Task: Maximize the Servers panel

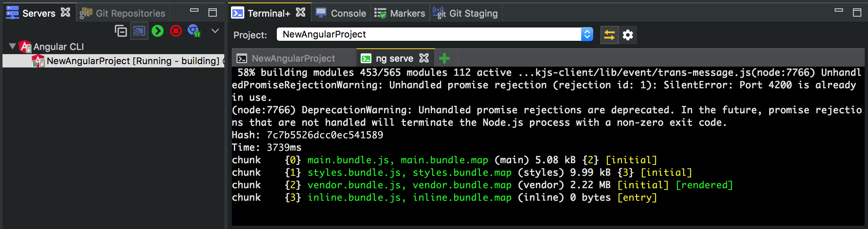Action: pyautogui.click(x=213, y=12)
